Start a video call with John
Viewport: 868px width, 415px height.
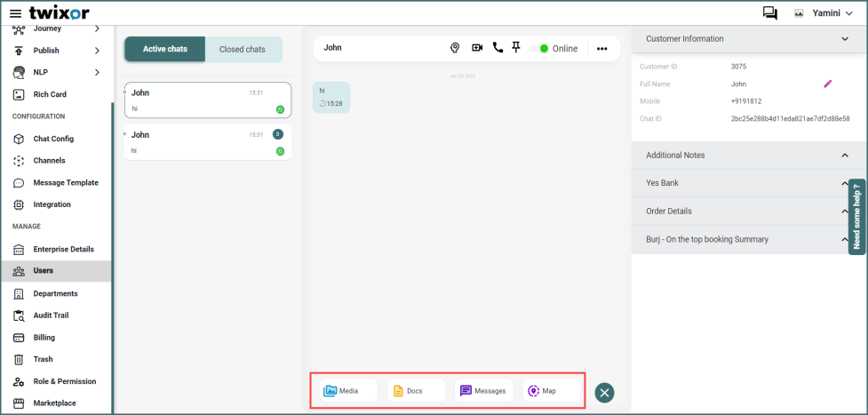click(x=477, y=48)
